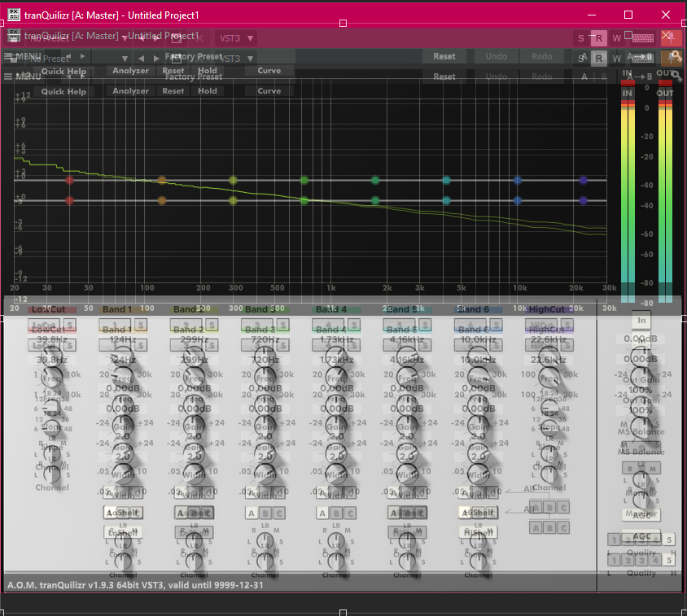Solo Band 3 with S button
Viewport: 687px width, 616px height.
tap(282, 325)
